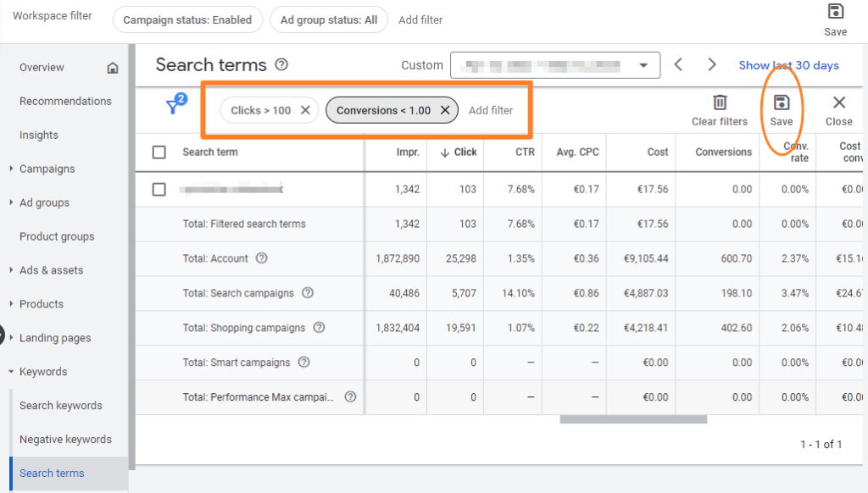The width and height of the screenshot is (868, 493).
Task: Expand Landing pages in the sidebar
Action: pyautogui.click(x=11, y=337)
